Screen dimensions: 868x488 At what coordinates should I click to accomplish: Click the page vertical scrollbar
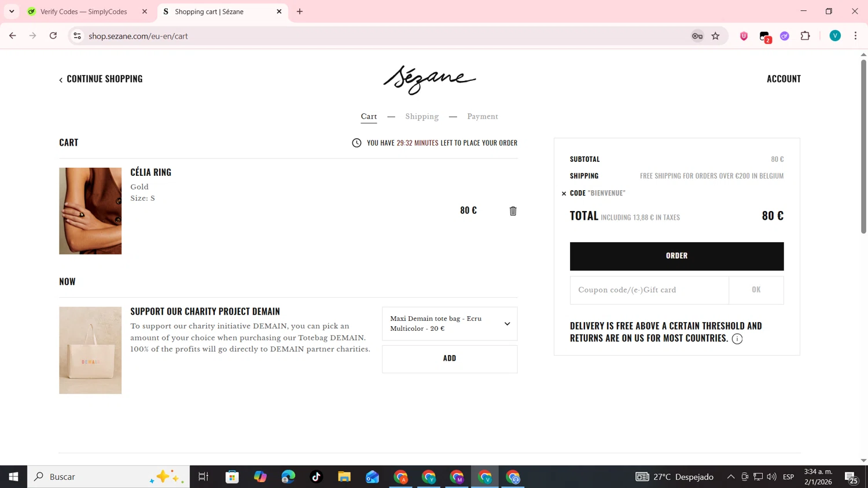[x=863, y=146]
